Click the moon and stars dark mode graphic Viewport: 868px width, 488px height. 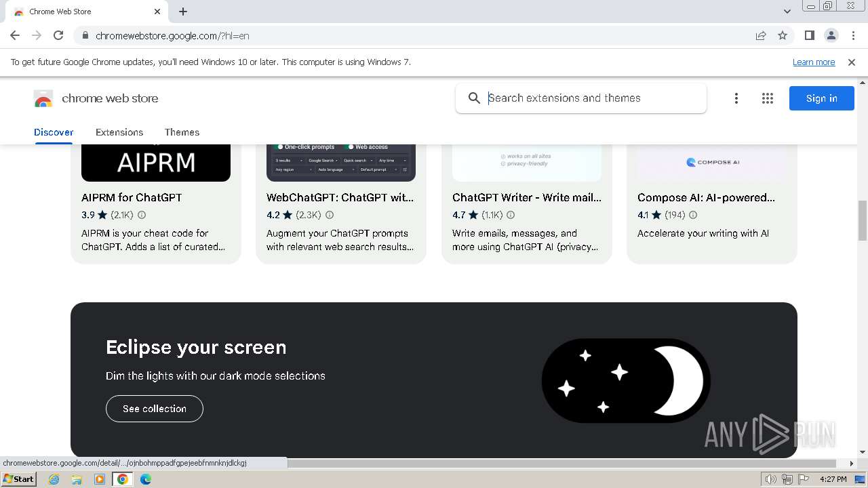[626, 381]
